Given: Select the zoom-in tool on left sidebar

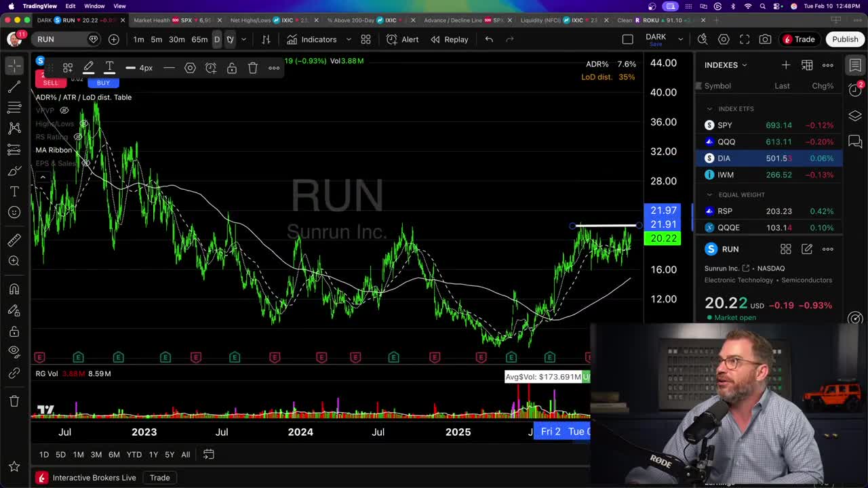Looking at the screenshot, I should pyautogui.click(x=15, y=260).
